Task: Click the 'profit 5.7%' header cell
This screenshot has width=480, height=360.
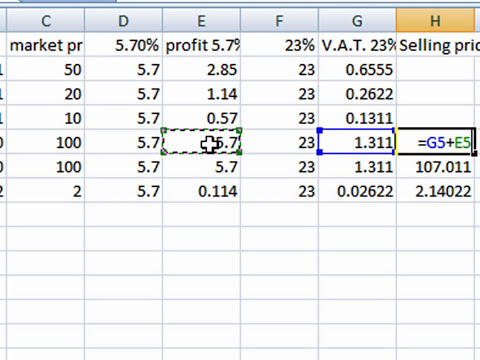Action: pyautogui.click(x=201, y=45)
